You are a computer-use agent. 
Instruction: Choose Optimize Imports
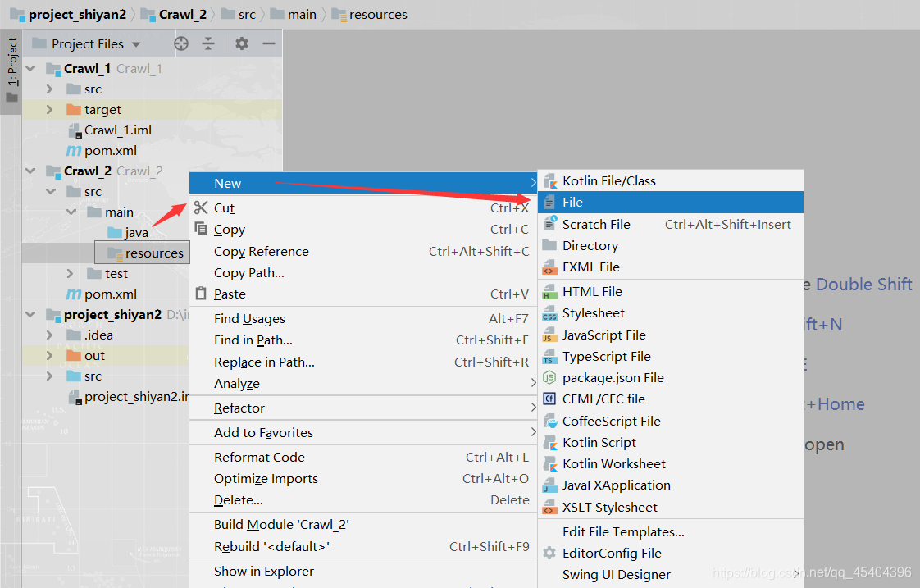363,479
